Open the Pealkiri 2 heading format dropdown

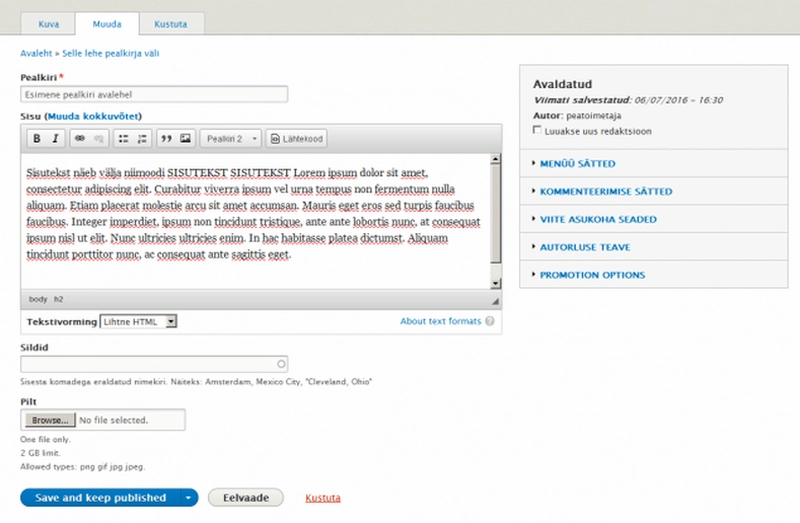tap(231, 138)
